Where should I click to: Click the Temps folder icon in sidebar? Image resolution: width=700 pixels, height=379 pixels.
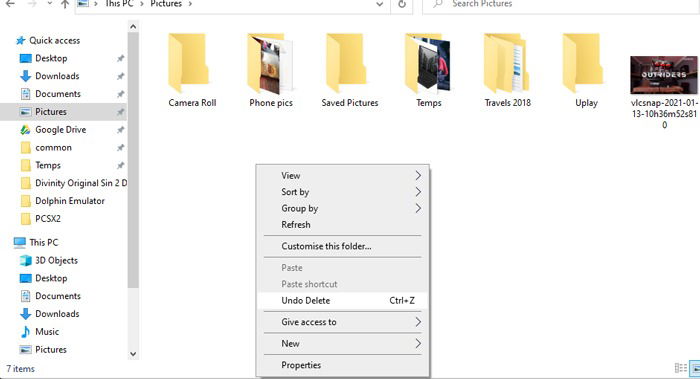(26, 165)
